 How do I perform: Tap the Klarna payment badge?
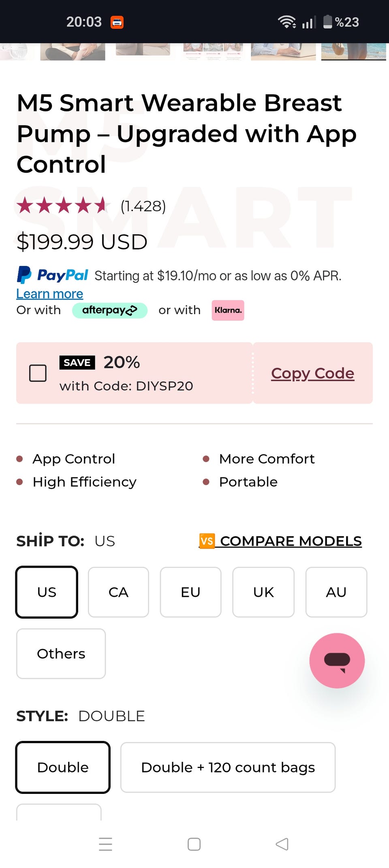(228, 311)
